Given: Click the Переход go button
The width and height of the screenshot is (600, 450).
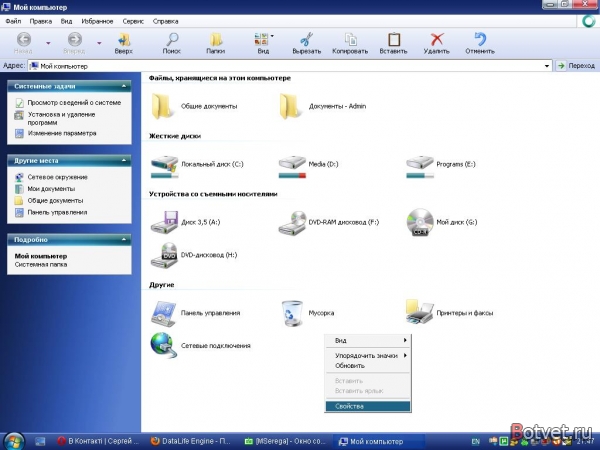Looking at the screenshot, I should point(576,66).
